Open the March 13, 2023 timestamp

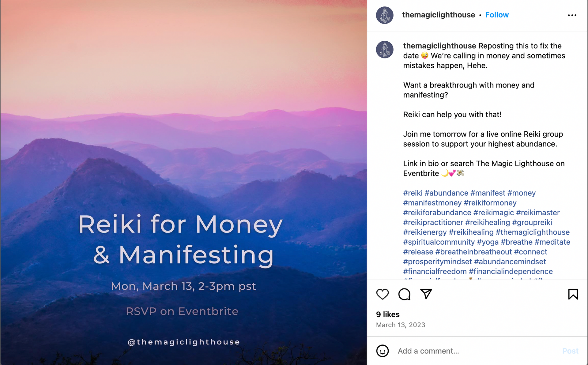point(400,325)
